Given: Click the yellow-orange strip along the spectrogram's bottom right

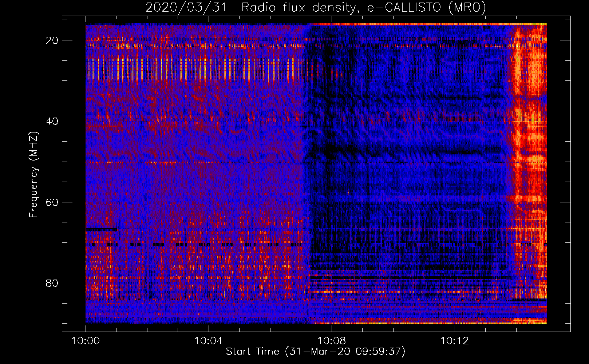Looking at the screenshot, I should pos(437,323).
